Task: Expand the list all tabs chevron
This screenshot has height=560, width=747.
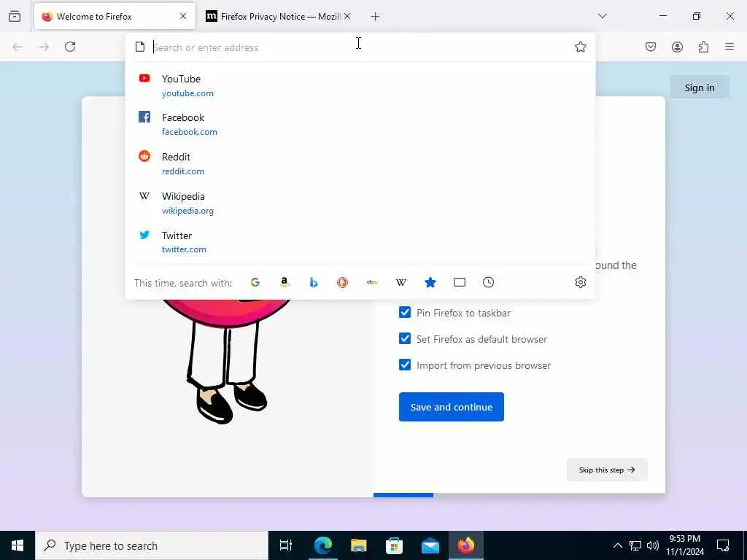Action: pyautogui.click(x=603, y=16)
